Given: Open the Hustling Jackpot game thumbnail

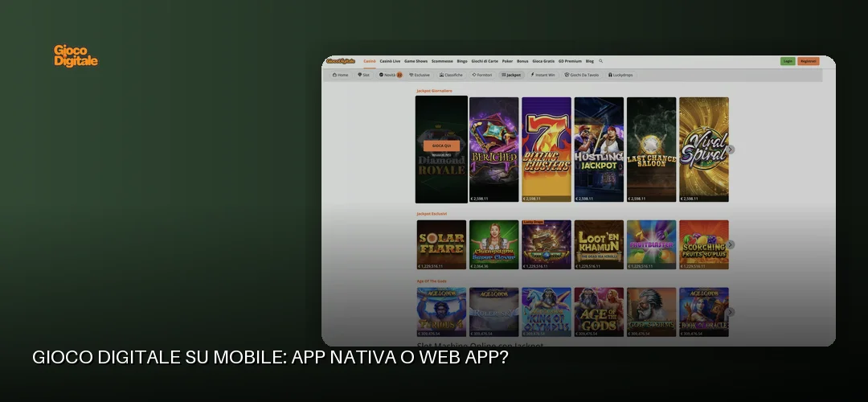Looking at the screenshot, I should pyautogui.click(x=599, y=150).
